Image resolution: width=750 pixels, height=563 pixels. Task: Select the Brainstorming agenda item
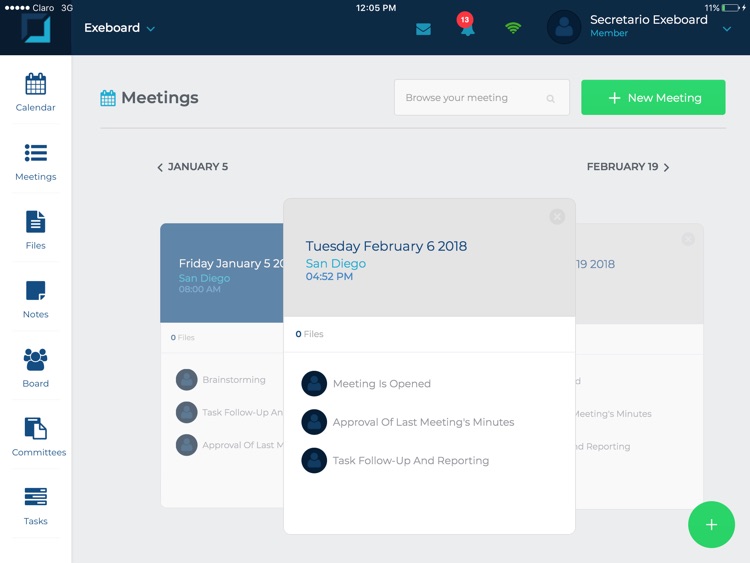pos(234,380)
